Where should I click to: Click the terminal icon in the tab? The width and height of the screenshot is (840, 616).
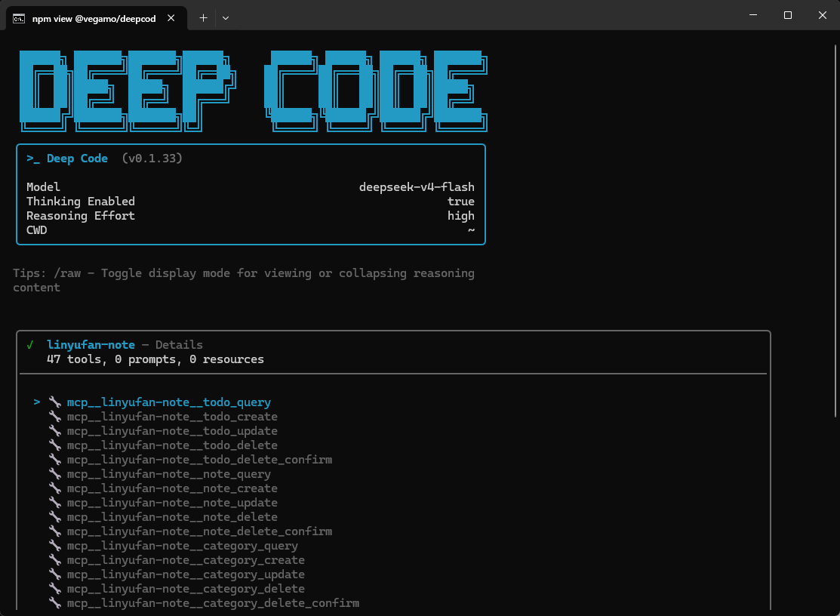point(19,19)
